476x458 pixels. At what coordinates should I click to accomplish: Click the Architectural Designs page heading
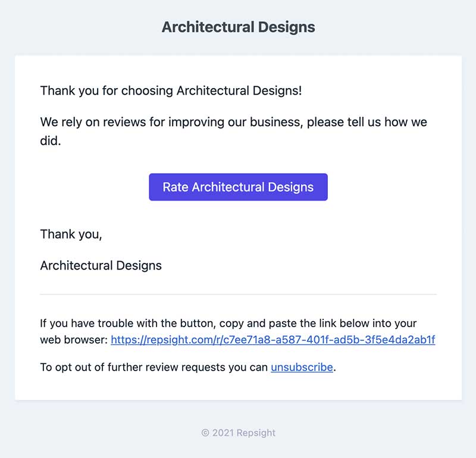click(238, 27)
